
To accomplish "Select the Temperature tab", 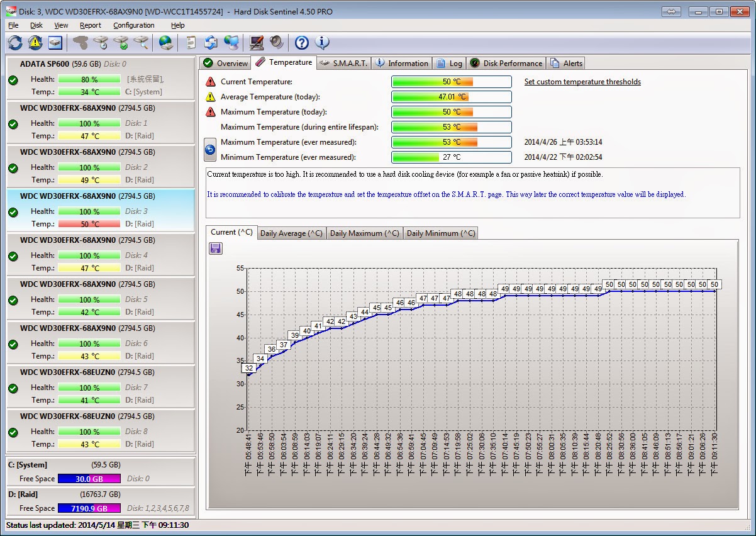I will (283, 62).
